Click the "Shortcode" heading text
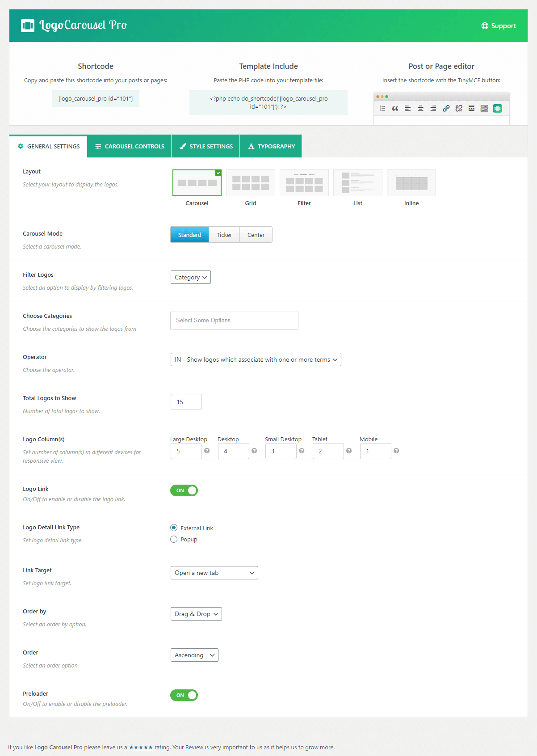Image resolution: width=537 pixels, height=756 pixels. point(96,66)
